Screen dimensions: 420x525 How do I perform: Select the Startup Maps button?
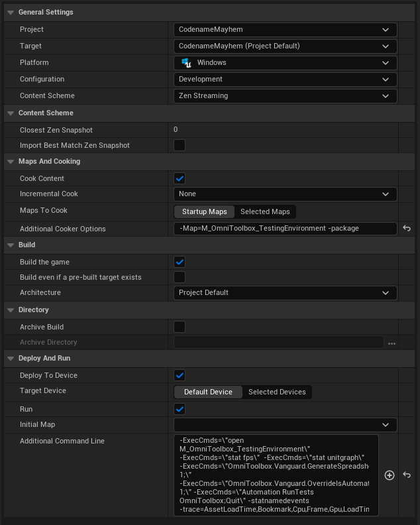(204, 211)
